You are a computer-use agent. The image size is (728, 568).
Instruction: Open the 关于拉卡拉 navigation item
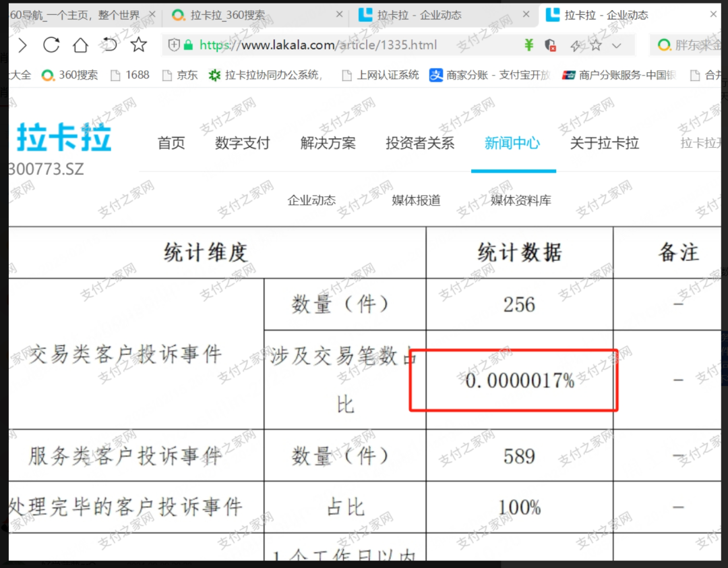(605, 143)
